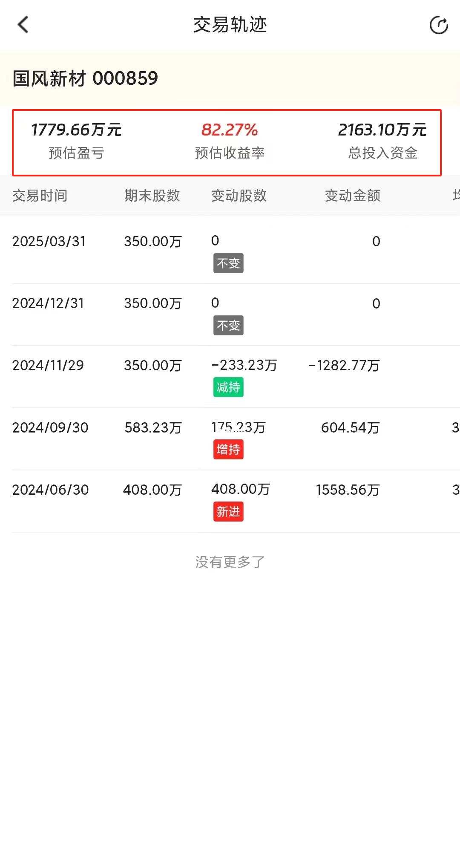
Task: Select the 变动股数 column header
Action: [239, 196]
